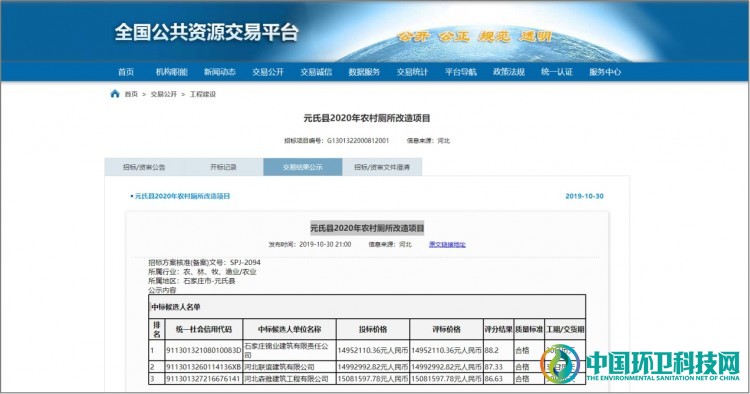Open 首页 in the navigation bar
The width and height of the screenshot is (750, 394).
(126, 72)
